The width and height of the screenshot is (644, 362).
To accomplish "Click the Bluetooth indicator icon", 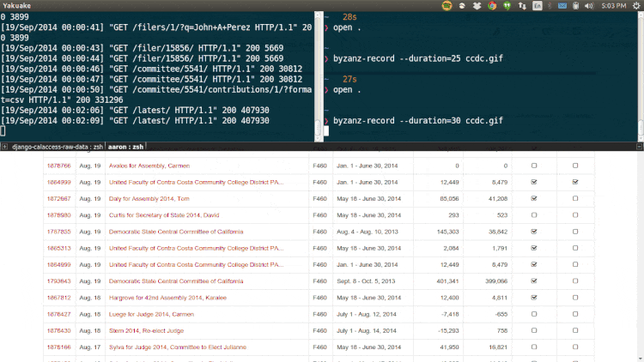I will [550, 6].
